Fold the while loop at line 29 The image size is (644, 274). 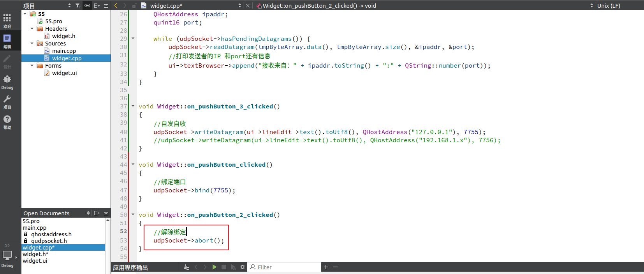pos(133,38)
